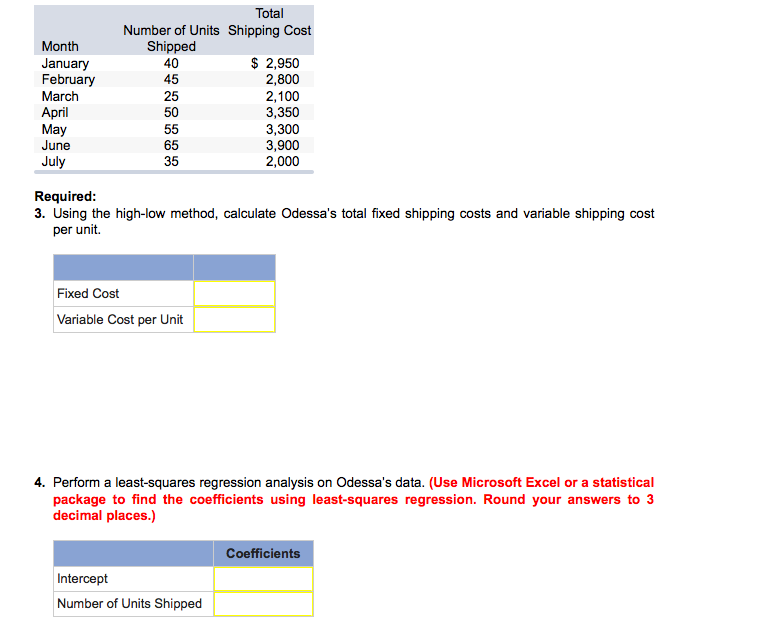The height and width of the screenshot is (644, 757).
Task: Click the Intercept coefficient input field
Action: coord(263,578)
